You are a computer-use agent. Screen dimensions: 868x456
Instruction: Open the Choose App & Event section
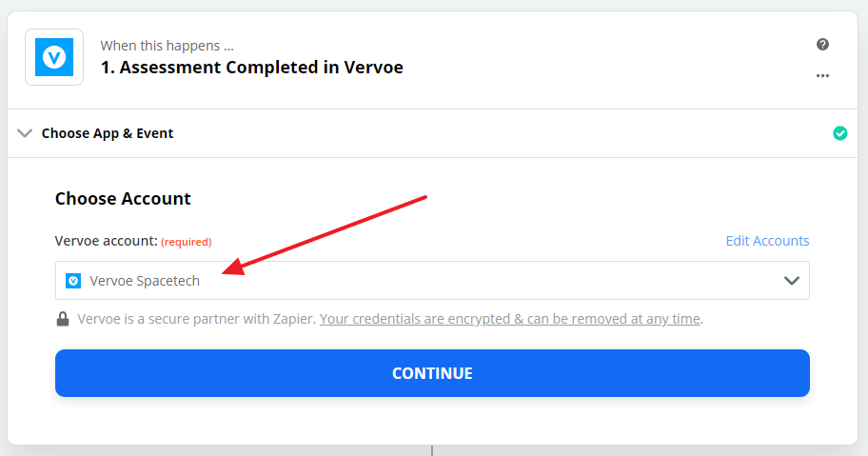pyautogui.click(x=108, y=133)
